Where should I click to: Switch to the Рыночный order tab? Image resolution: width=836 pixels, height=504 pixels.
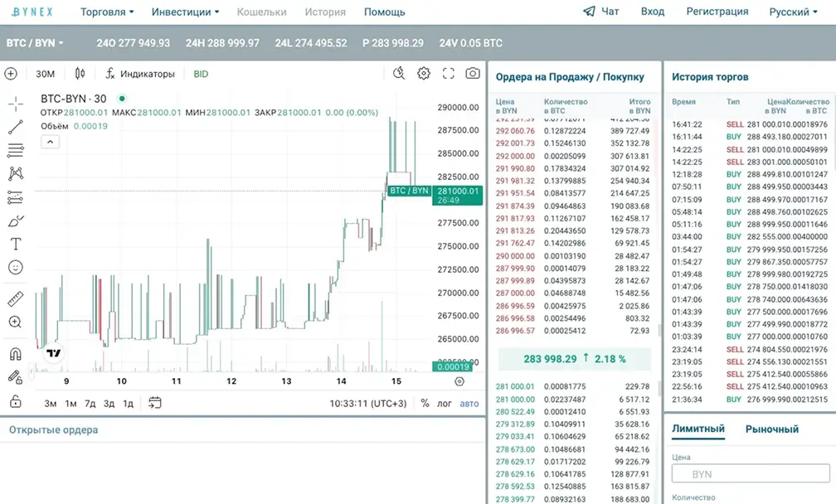pos(771,429)
